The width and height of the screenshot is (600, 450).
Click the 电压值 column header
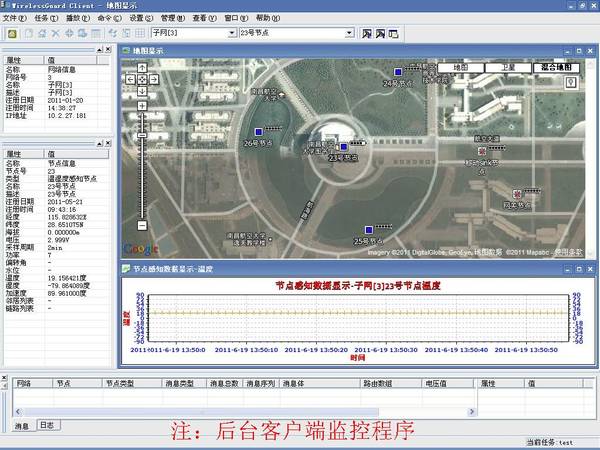tap(448, 383)
